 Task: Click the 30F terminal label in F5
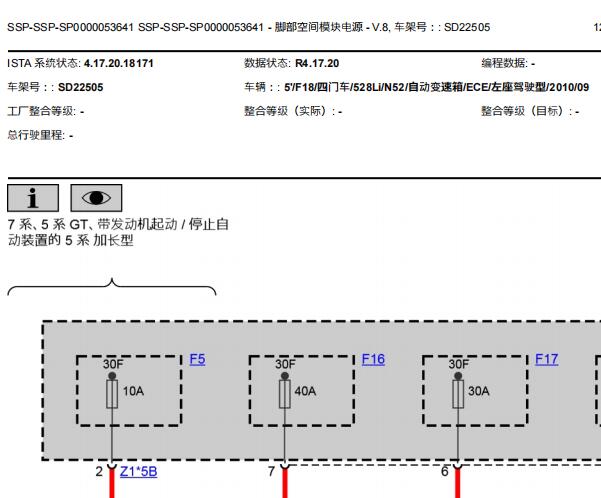[x=113, y=364]
